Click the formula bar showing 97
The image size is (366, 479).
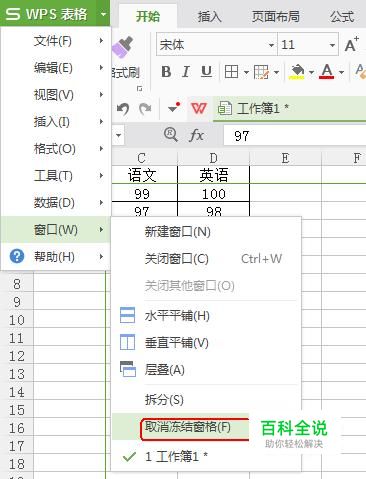(x=295, y=136)
